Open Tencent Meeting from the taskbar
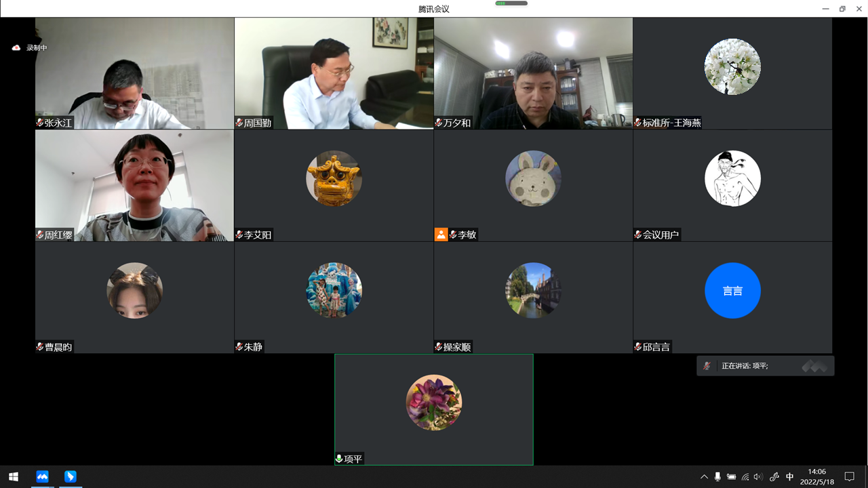 (x=43, y=476)
